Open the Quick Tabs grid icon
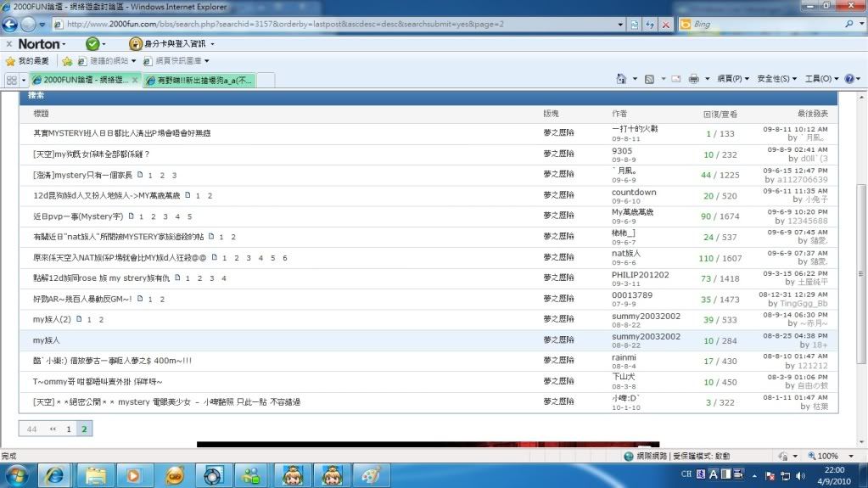 (x=11, y=80)
